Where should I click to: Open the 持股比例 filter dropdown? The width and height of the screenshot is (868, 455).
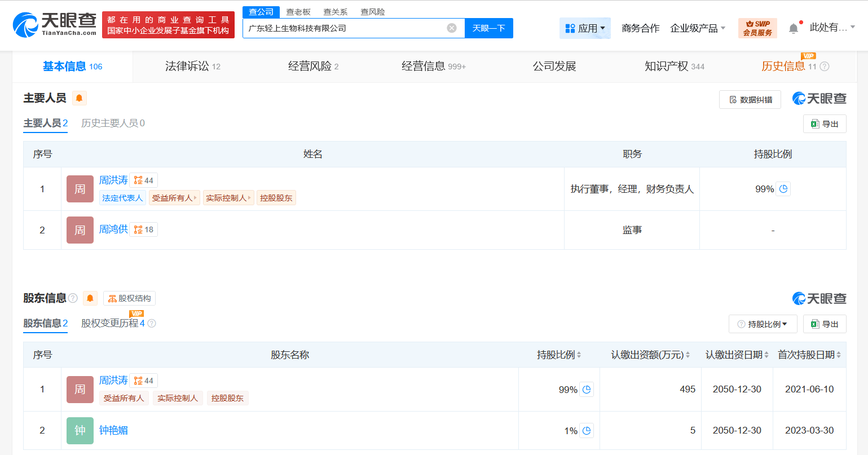(763, 324)
